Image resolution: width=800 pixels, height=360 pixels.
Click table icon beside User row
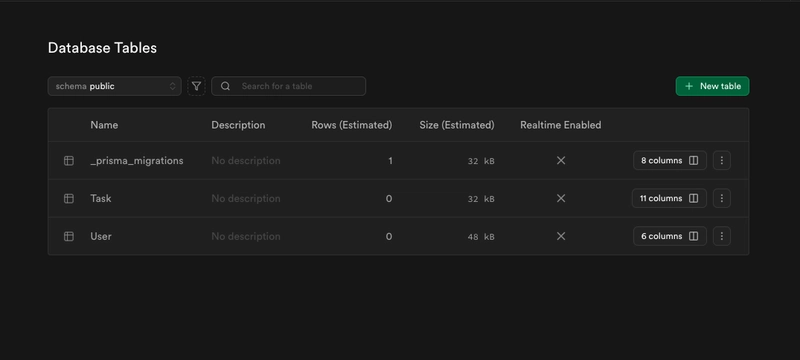point(69,236)
